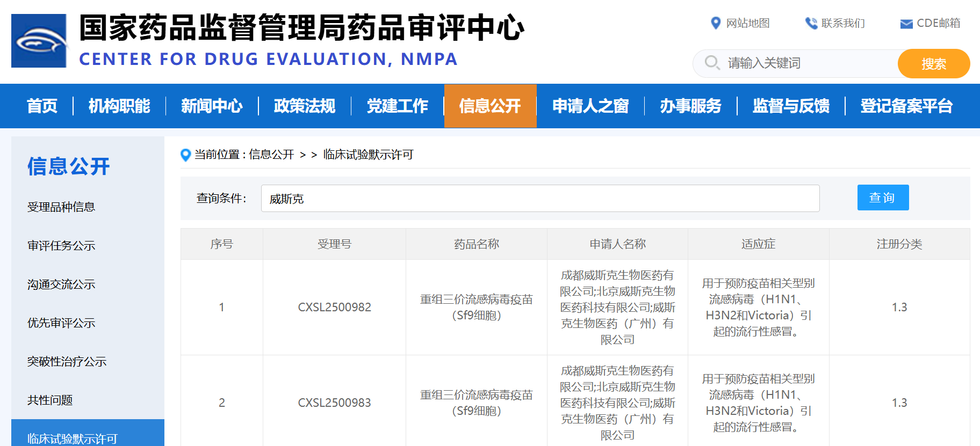Click the breadcrumb location pin icon
The image size is (980, 446).
186,155
